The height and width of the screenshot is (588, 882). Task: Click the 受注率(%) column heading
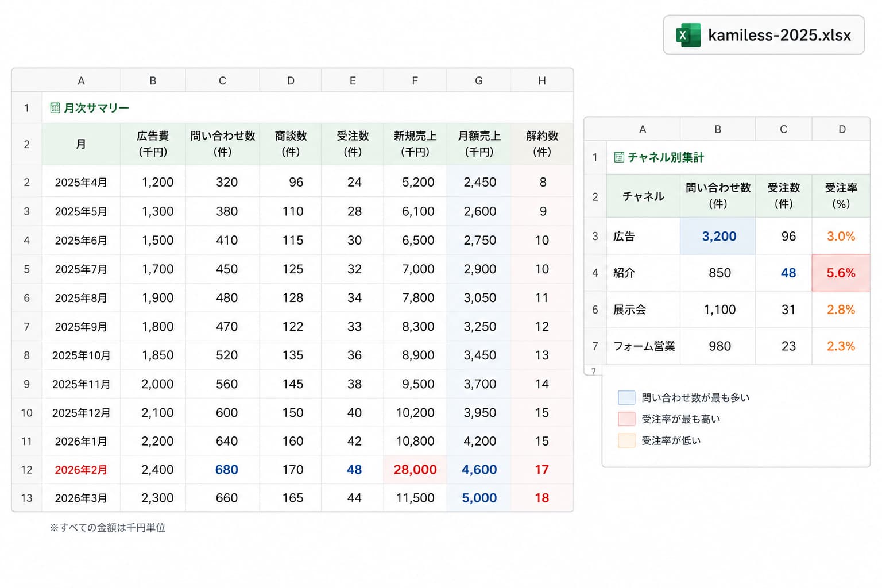pyautogui.click(x=841, y=196)
